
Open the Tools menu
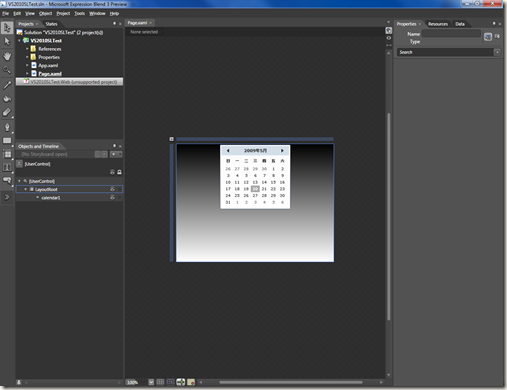coord(79,13)
